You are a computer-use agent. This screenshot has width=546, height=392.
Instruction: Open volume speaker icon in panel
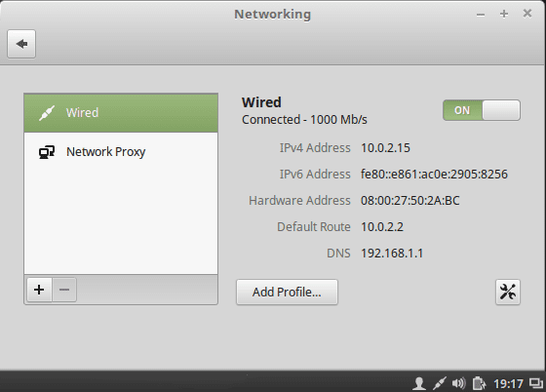(458, 383)
